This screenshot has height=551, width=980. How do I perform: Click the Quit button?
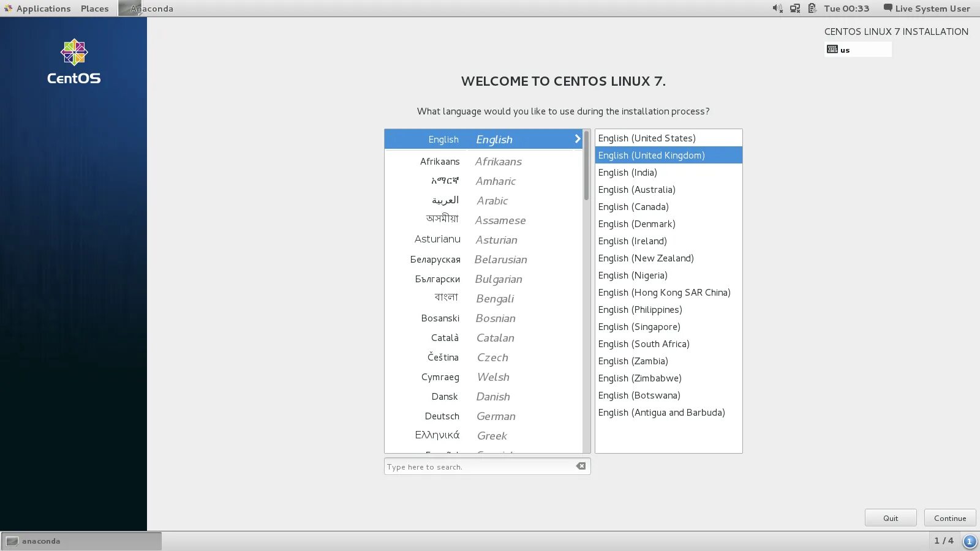(x=891, y=518)
